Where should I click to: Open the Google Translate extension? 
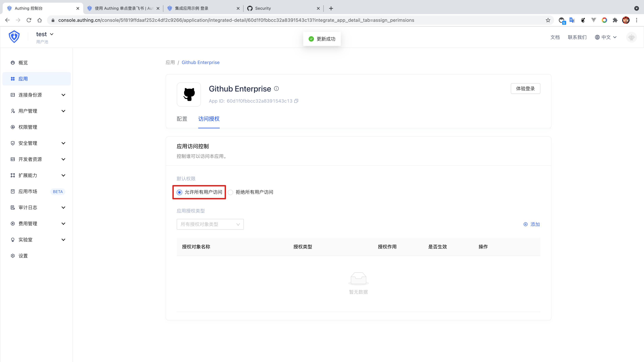coord(572,20)
